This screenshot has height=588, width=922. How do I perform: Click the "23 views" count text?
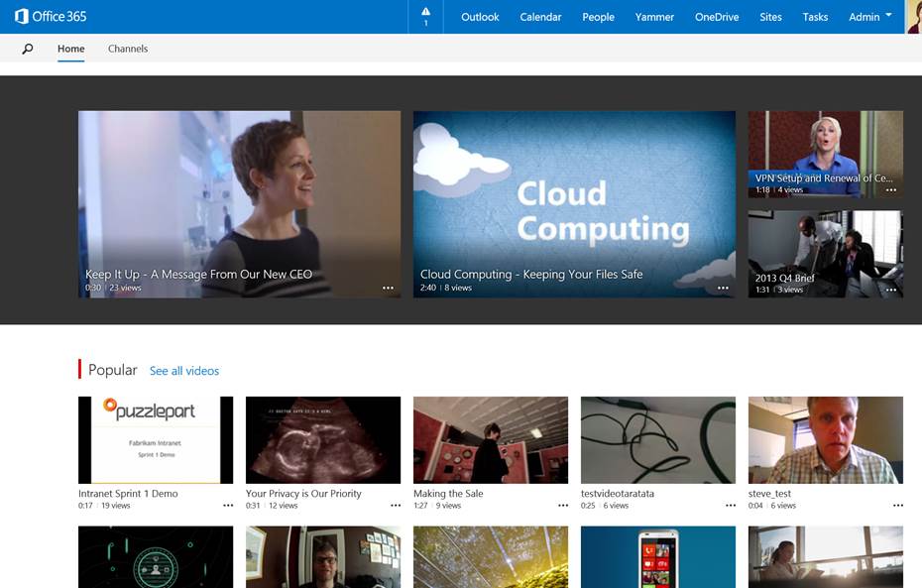point(125,289)
